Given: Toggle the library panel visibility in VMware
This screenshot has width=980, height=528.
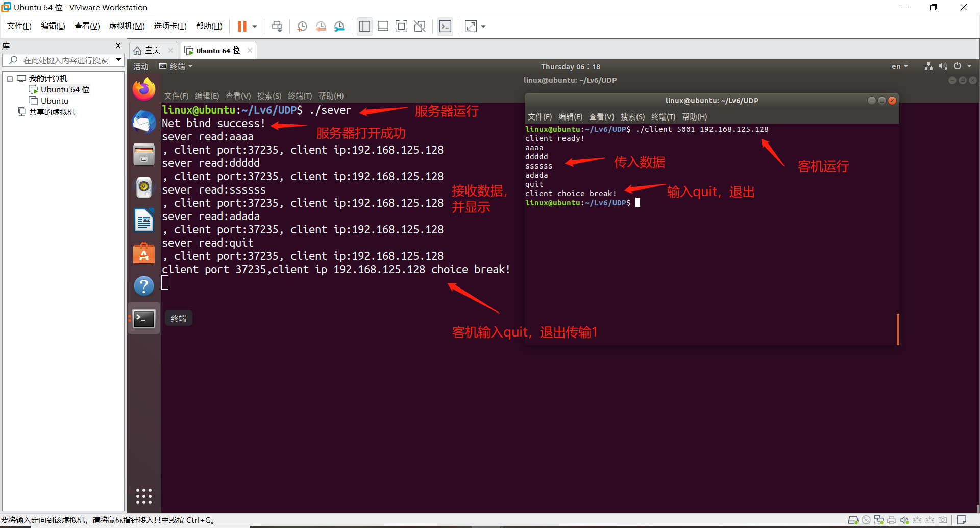Looking at the screenshot, I should [x=364, y=26].
